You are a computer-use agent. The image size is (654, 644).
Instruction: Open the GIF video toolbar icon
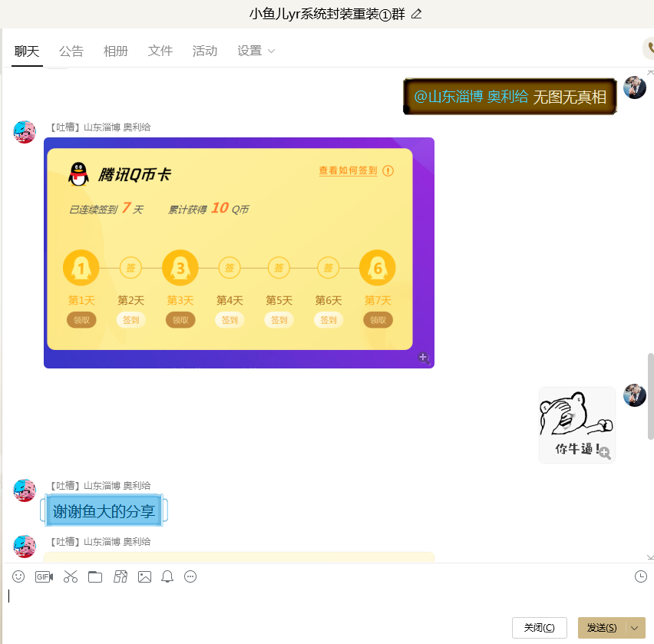pos(45,576)
